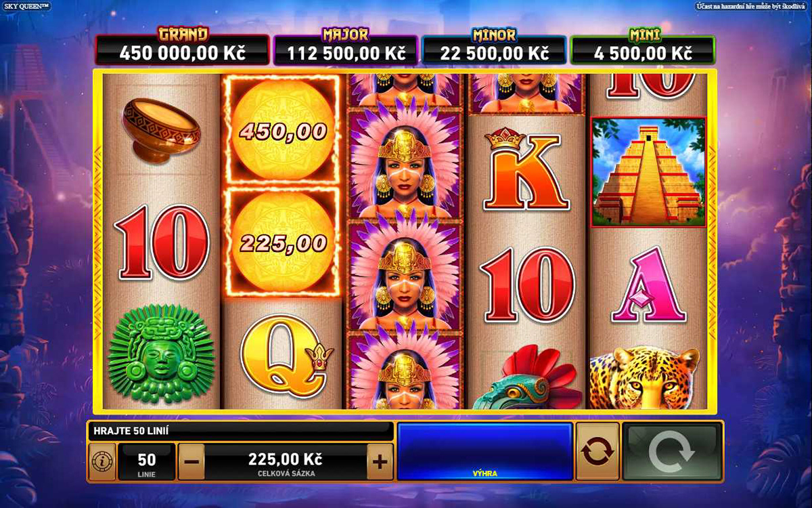Click the 225,00 golden sun coin

pos(283,242)
